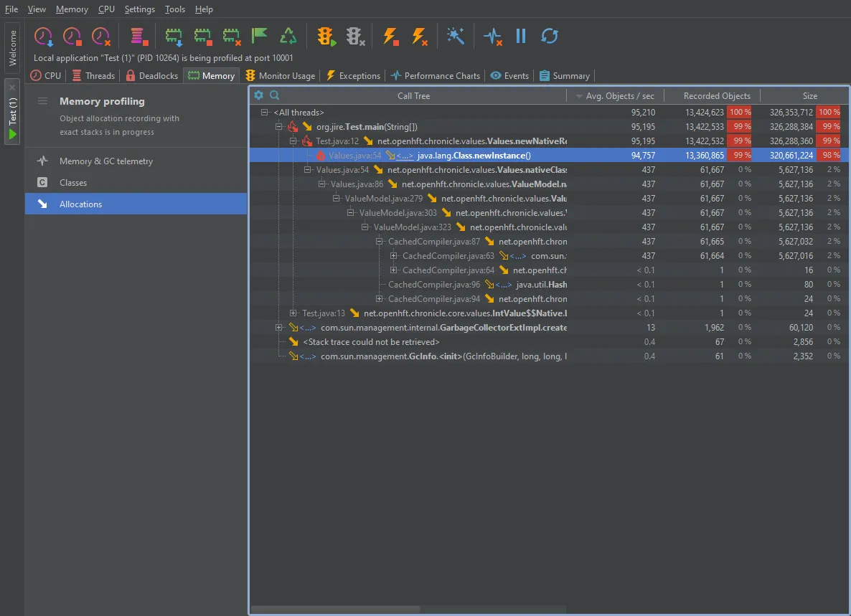This screenshot has height=616, width=851.
Task: Open the View menu
Action: [37, 9]
